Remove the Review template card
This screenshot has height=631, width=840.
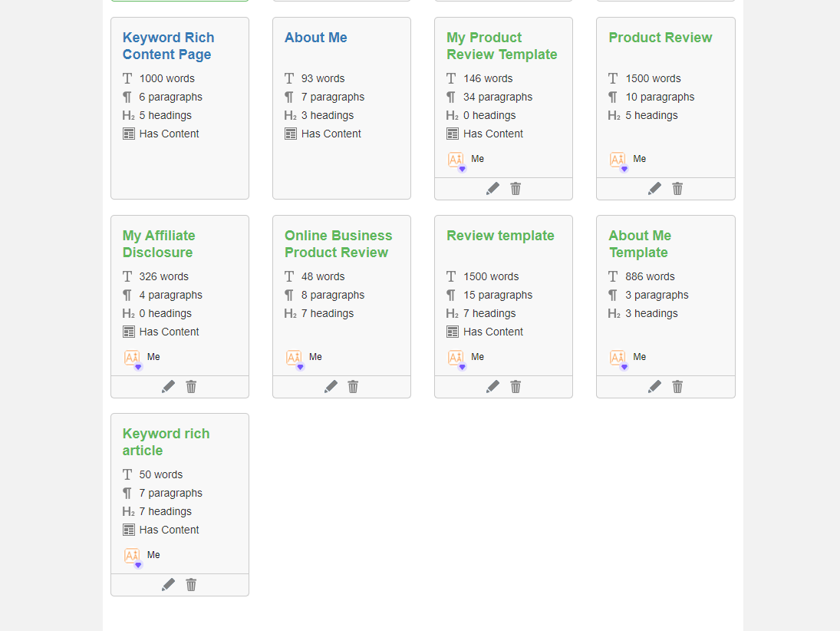pyautogui.click(x=516, y=387)
